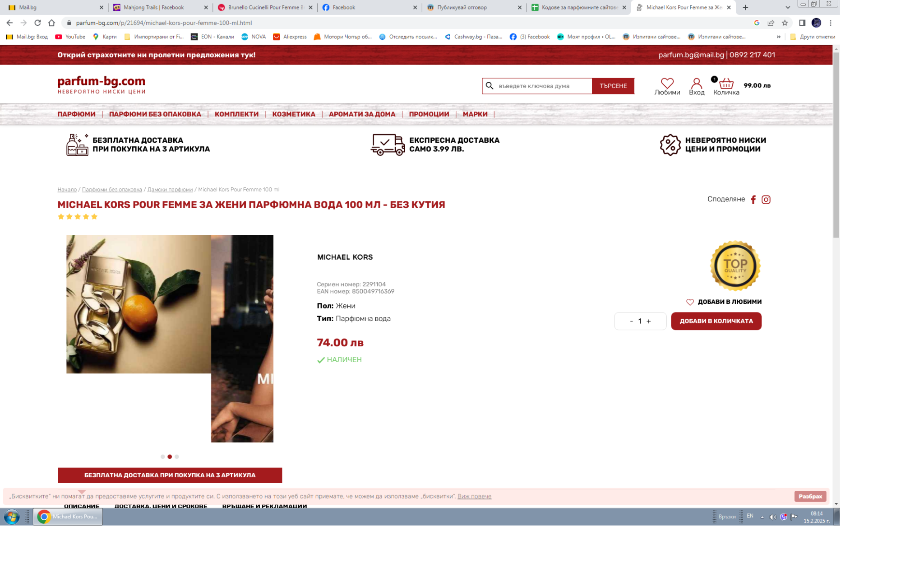Click Chrome taskbar button Michael Kors Pou...

(x=68, y=517)
